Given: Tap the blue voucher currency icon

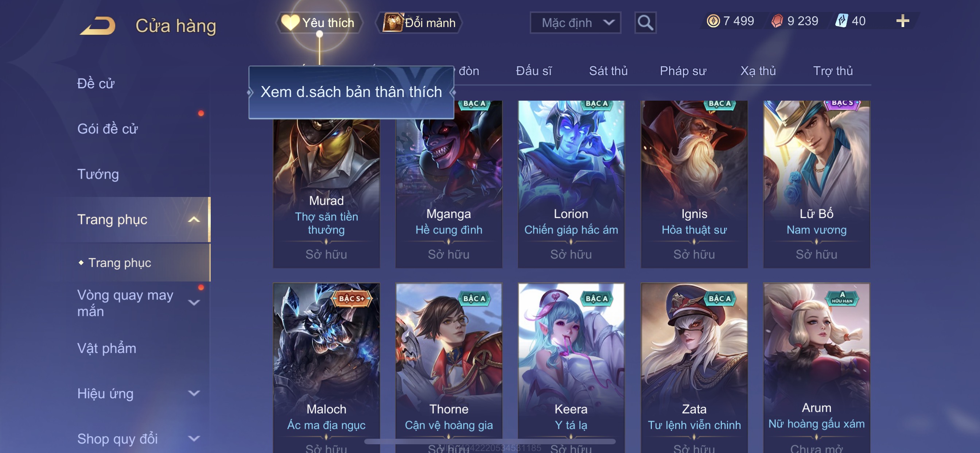Looking at the screenshot, I should pyautogui.click(x=841, y=21).
